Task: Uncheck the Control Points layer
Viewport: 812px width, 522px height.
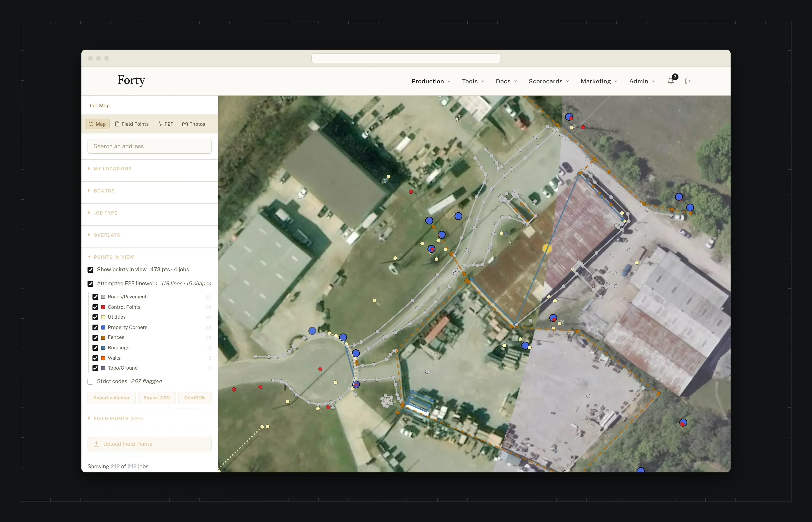Action: [96, 307]
